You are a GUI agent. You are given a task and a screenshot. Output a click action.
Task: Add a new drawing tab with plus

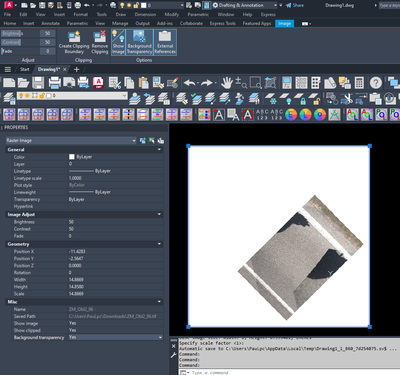point(76,69)
